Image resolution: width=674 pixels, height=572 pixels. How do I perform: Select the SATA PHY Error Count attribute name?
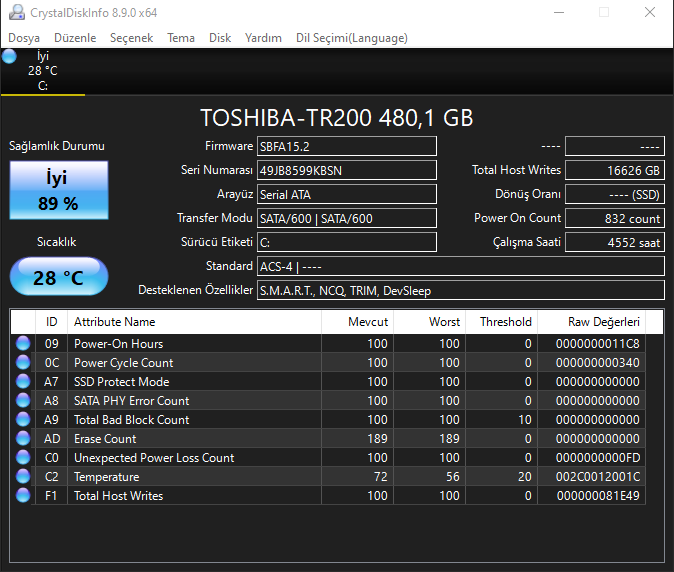(x=132, y=401)
